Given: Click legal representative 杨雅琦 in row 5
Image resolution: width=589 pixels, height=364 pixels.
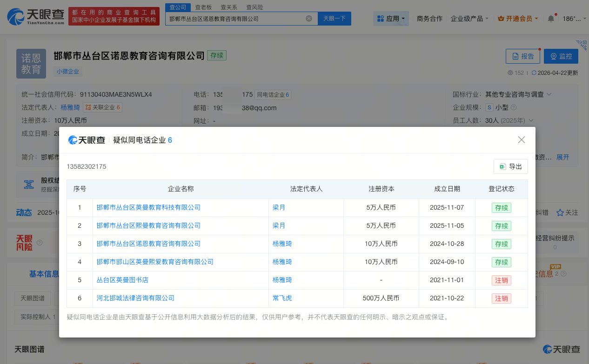Looking at the screenshot, I should (x=282, y=280).
